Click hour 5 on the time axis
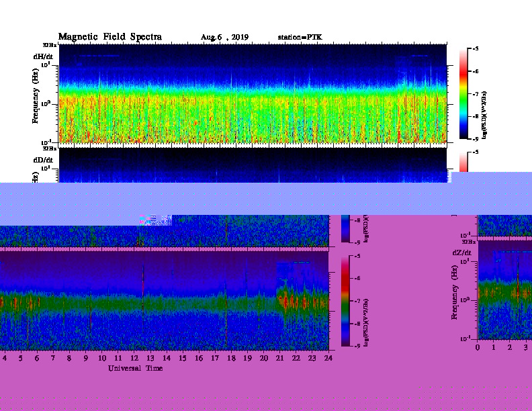The image size is (532, 411). 20,358
